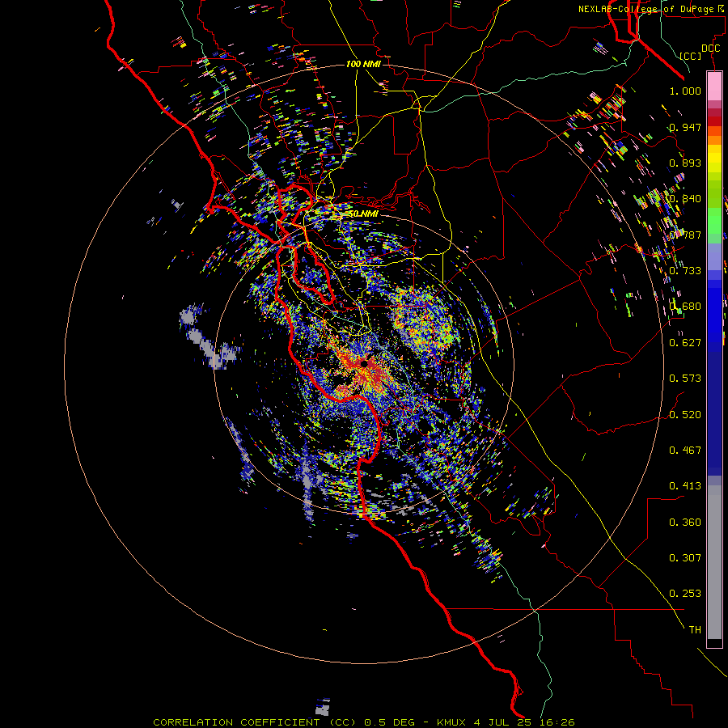Click the 0.413 scale value

[x=685, y=486]
